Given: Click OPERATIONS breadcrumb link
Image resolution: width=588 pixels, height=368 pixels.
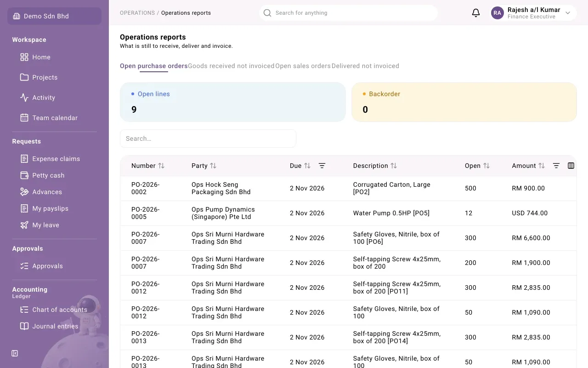Looking at the screenshot, I should pos(137,13).
